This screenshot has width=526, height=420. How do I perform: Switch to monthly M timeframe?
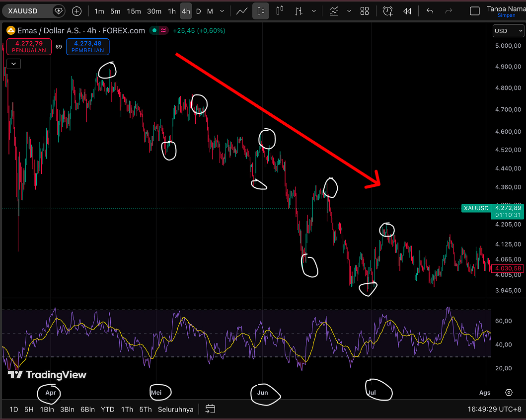210,11
